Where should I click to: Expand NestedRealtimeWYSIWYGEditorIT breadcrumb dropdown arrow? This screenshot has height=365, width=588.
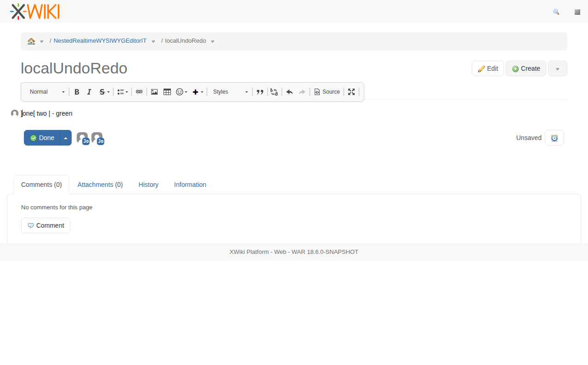153,41
